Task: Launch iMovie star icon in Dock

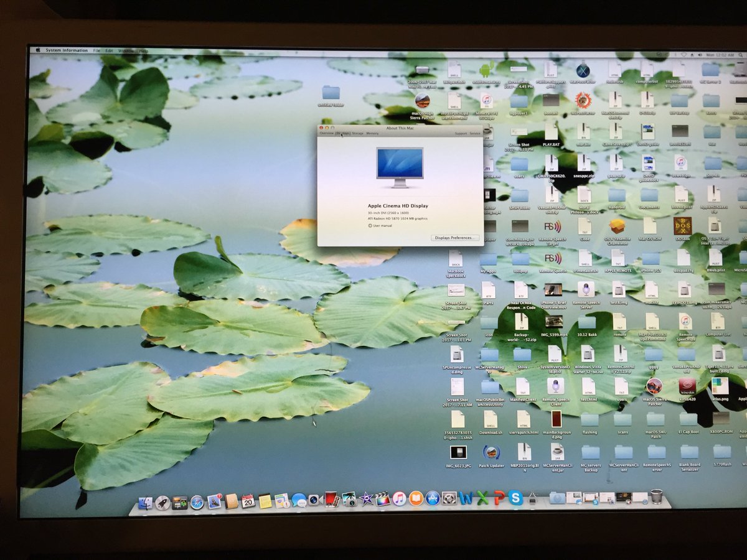Action: tap(367, 499)
